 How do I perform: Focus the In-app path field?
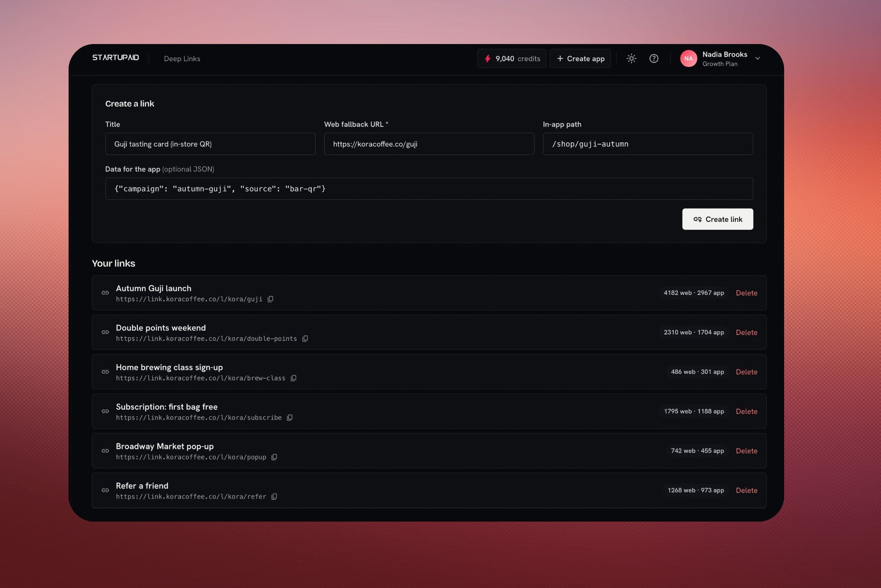648,144
